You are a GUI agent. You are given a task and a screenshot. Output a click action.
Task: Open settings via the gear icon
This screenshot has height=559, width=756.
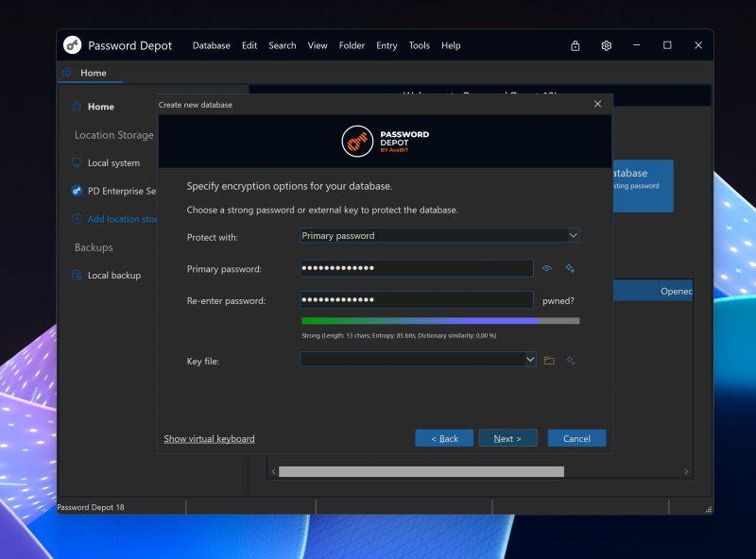point(606,45)
